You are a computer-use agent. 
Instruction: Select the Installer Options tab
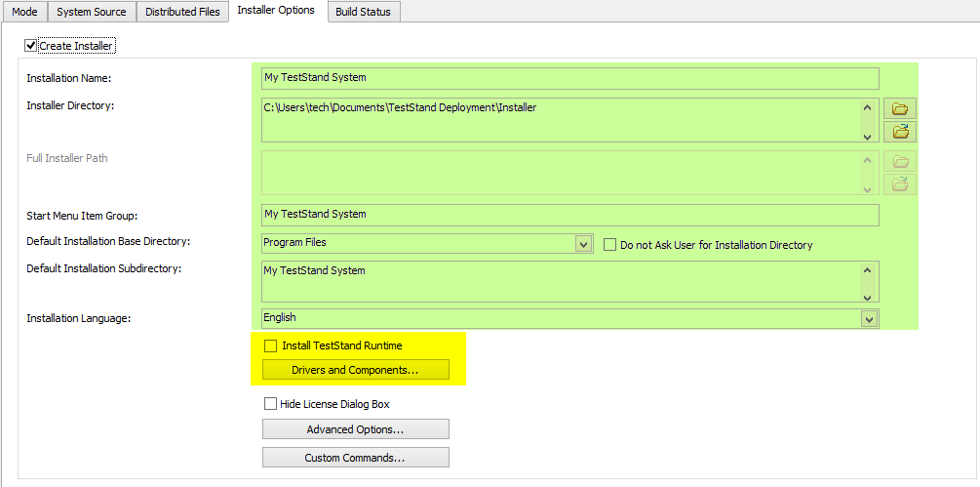tap(276, 11)
